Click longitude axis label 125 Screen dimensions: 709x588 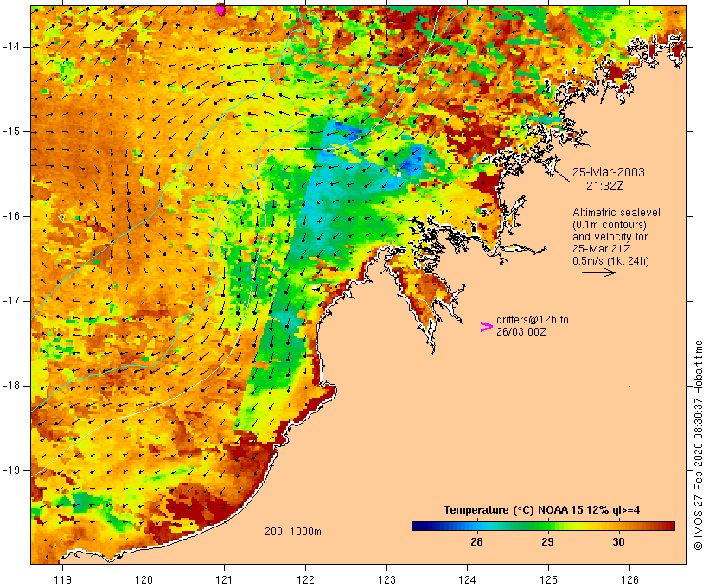click(548, 579)
